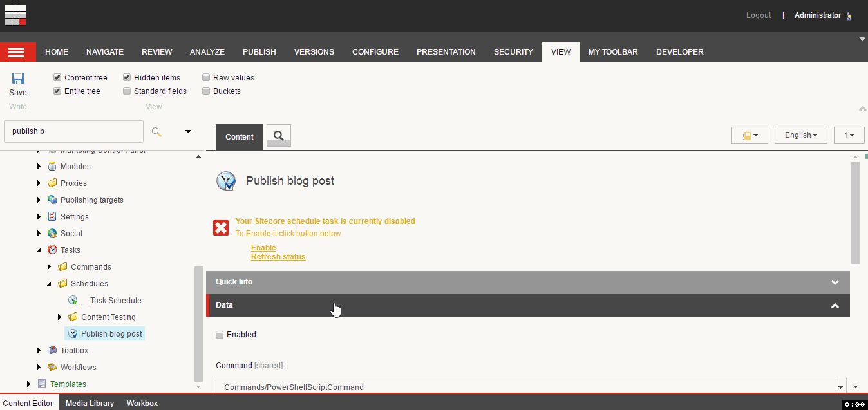The height and width of the screenshot is (410, 868).
Task: Click the Publish blog post header icon
Action: click(x=226, y=182)
